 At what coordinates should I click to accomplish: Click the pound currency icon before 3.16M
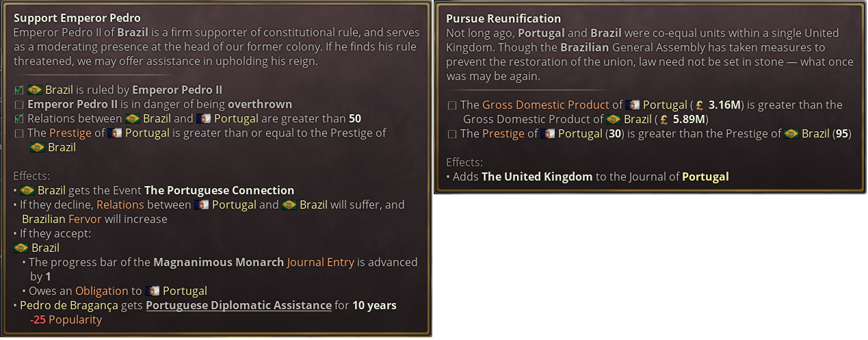point(699,105)
